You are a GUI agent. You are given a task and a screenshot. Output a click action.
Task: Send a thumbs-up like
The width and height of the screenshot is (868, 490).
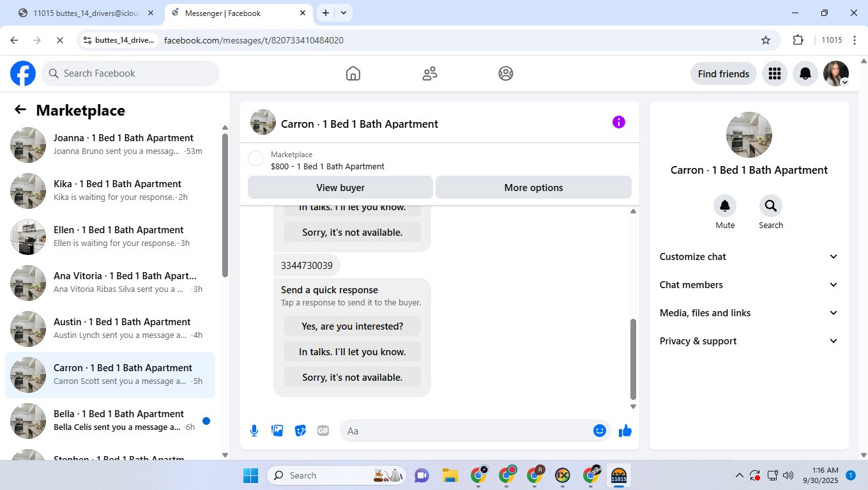625,431
